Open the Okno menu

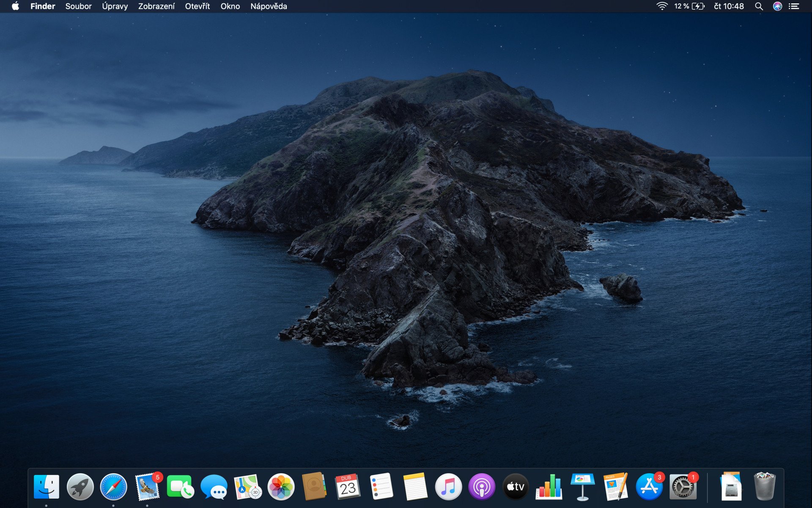pyautogui.click(x=230, y=6)
